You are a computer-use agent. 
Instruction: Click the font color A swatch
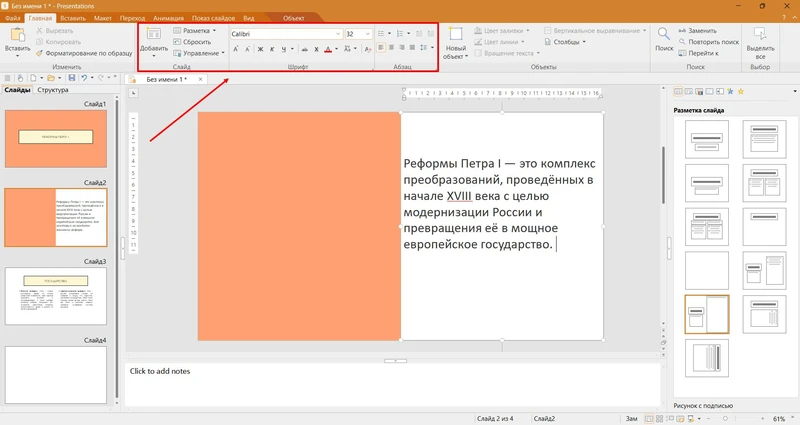tap(328, 49)
